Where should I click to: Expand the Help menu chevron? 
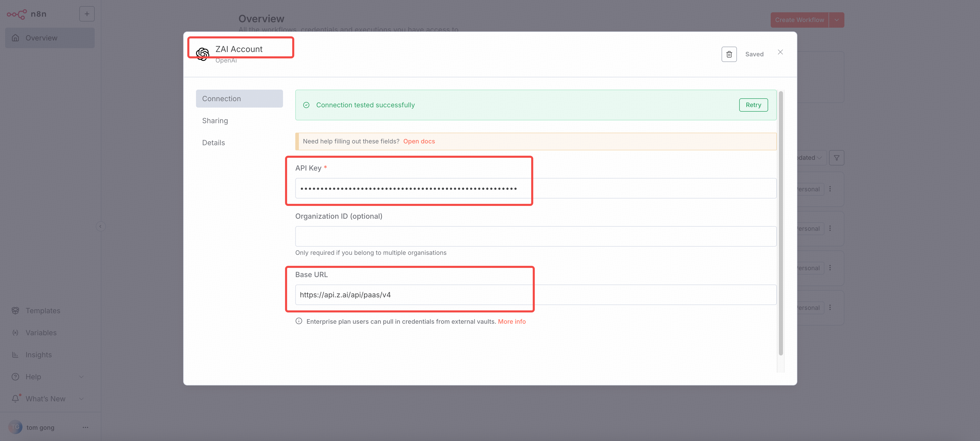(81, 377)
